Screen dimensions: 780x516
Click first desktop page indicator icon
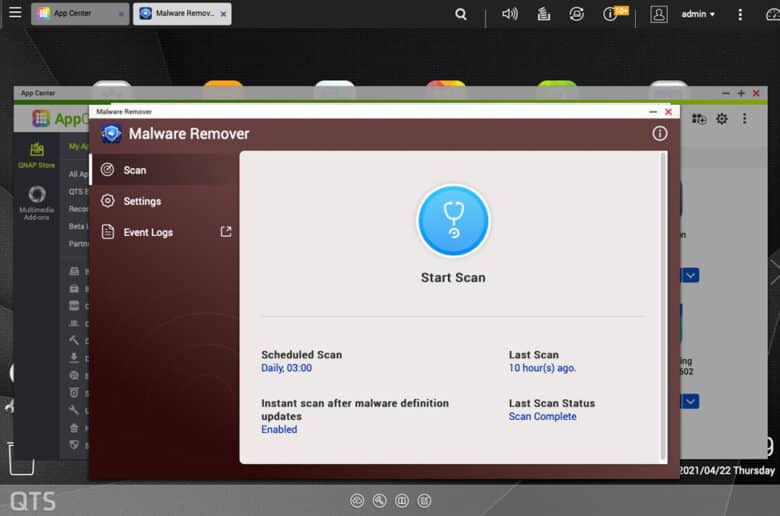[357, 501]
